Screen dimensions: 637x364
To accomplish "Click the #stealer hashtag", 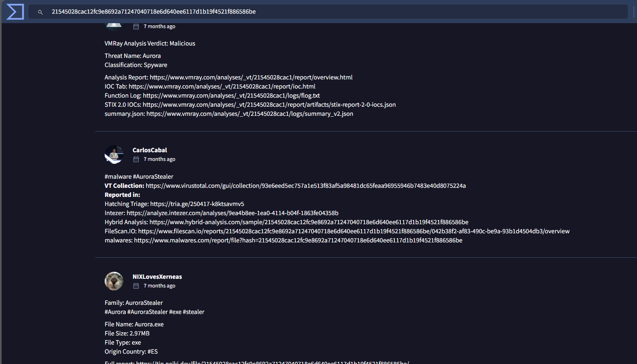I will click(194, 312).
